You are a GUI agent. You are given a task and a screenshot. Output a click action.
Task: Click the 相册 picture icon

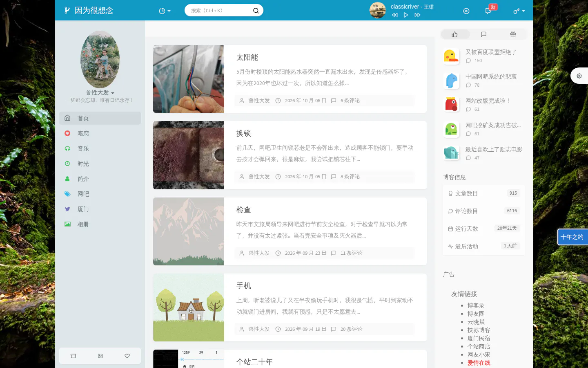[x=67, y=224]
